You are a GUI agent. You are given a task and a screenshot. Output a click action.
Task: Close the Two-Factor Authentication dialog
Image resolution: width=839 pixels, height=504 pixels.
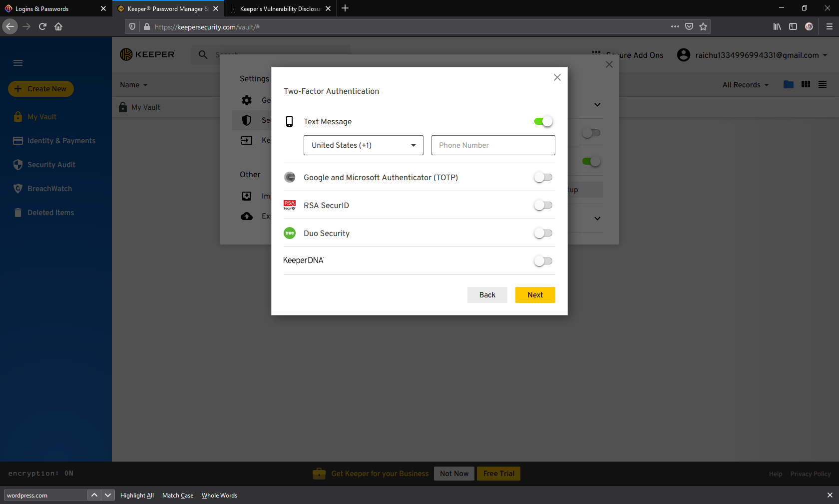tap(557, 77)
